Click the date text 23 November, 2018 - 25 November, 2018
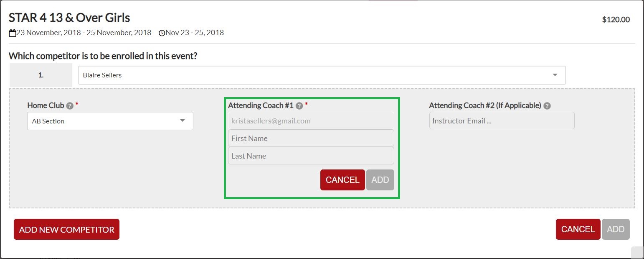 [84, 33]
